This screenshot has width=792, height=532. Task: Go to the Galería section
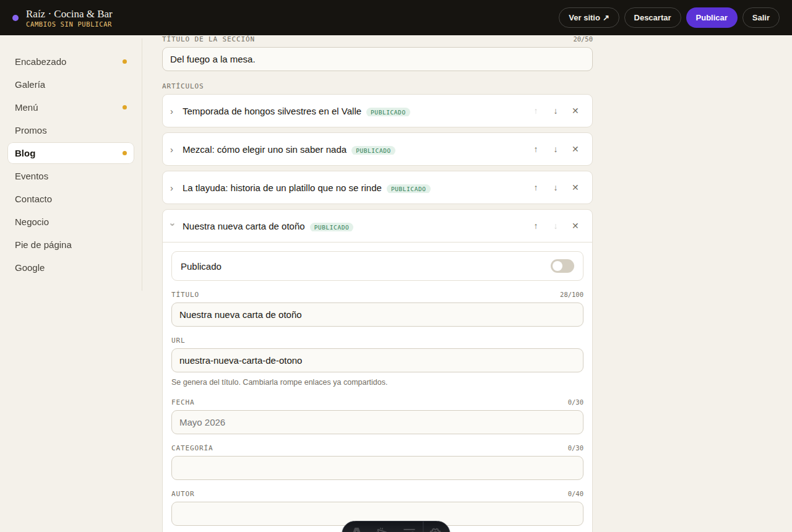tap(71, 85)
